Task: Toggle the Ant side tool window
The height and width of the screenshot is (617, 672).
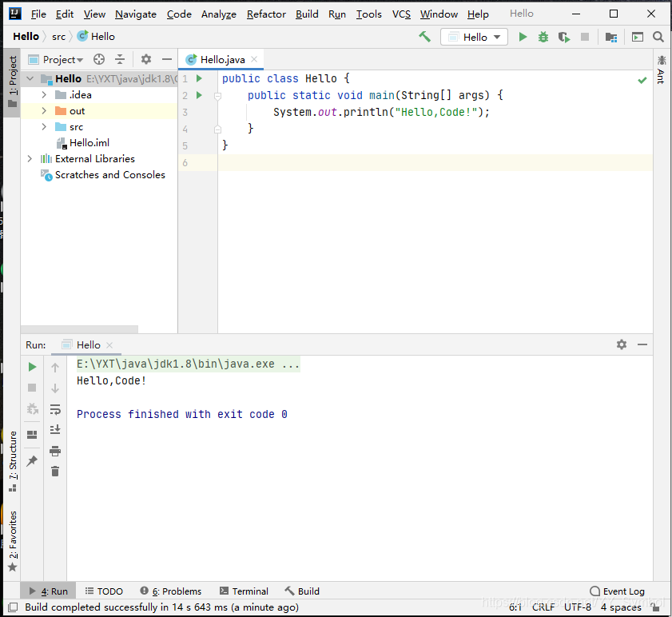Action: tap(662, 70)
